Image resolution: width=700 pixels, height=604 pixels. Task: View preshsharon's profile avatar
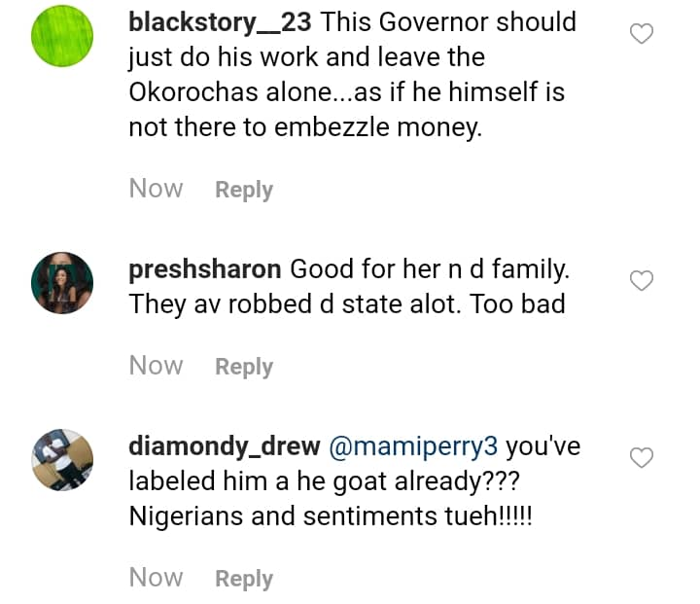(62, 283)
